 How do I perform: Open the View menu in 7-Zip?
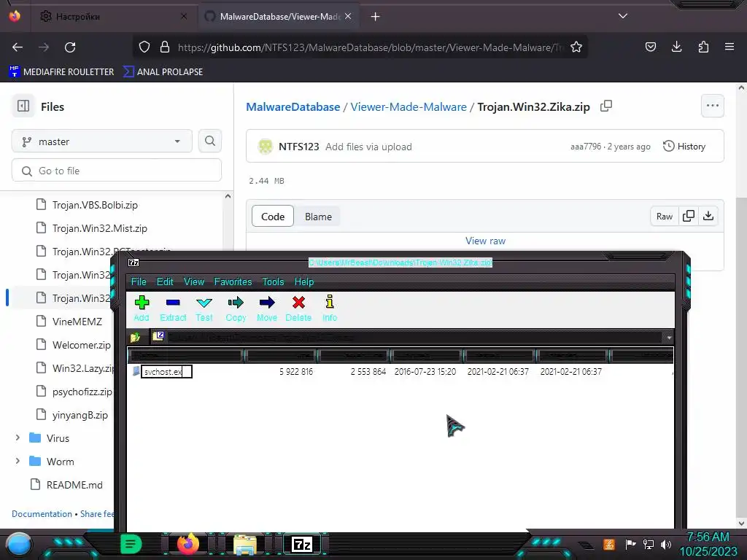click(194, 281)
